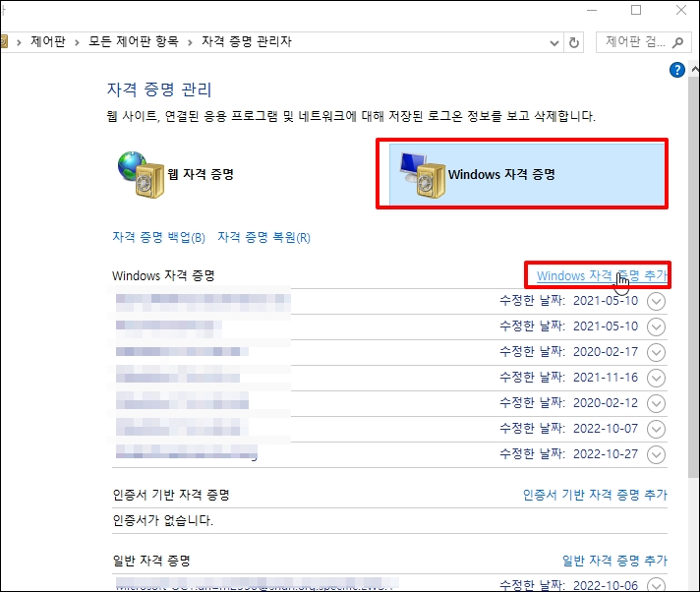Go to 모든 제어판 항목 breadcrumb
The height and width of the screenshot is (592, 700).
point(134,41)
